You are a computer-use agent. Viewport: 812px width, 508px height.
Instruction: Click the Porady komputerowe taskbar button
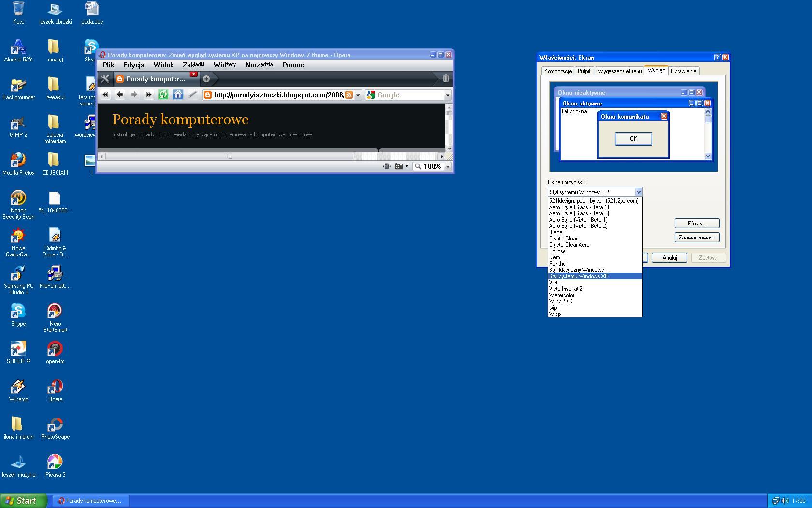[91, 501]
